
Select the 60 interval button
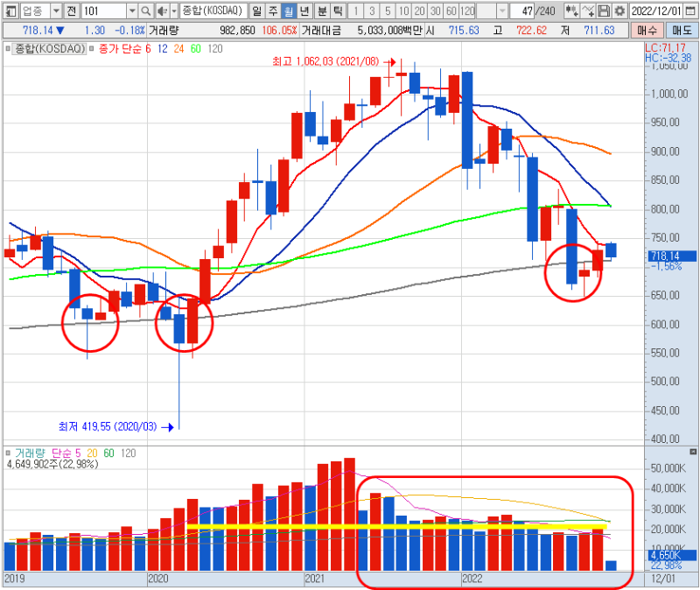(x=451, y=11)
